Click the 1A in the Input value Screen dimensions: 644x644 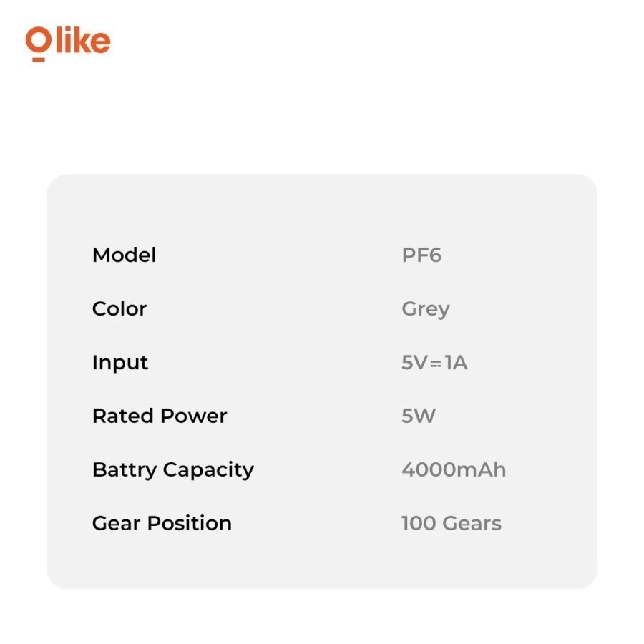point(456,363)
